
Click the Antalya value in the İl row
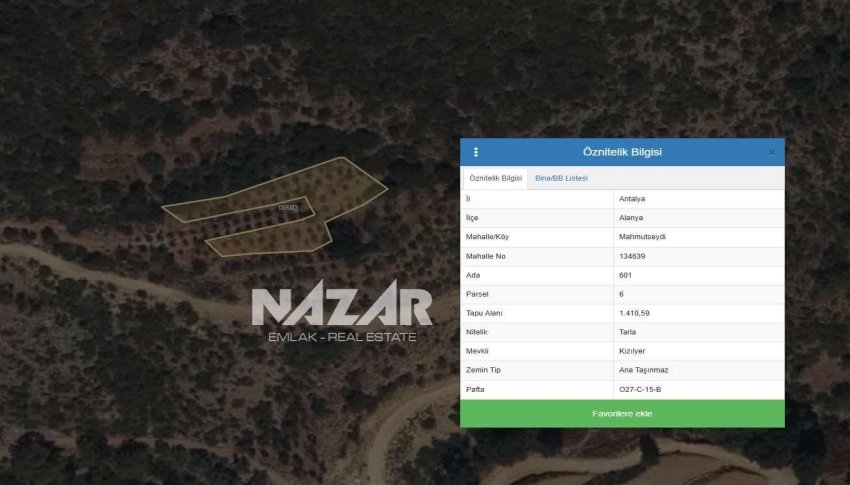tap(632, 199)
